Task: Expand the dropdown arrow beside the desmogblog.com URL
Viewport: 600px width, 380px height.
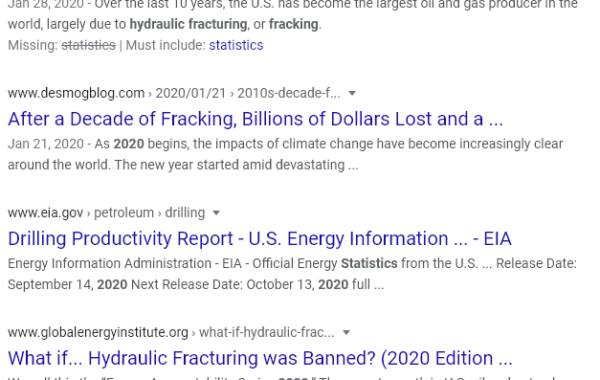Action: (x=352, y=93)
